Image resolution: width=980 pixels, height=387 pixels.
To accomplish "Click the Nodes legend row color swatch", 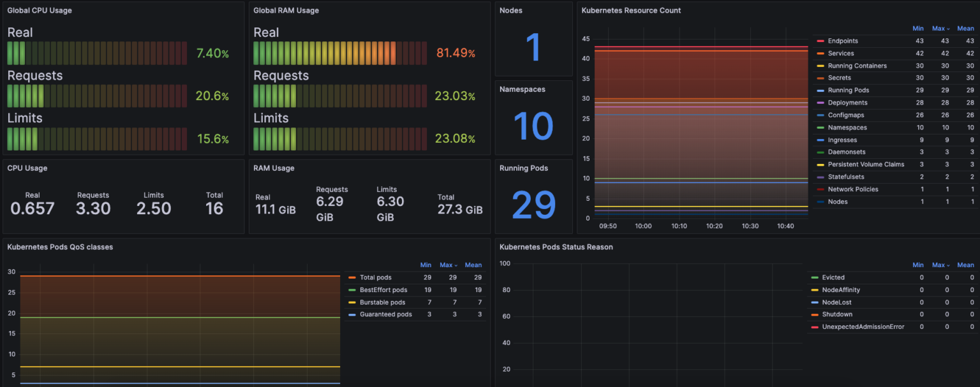I will tap(820, 202).
